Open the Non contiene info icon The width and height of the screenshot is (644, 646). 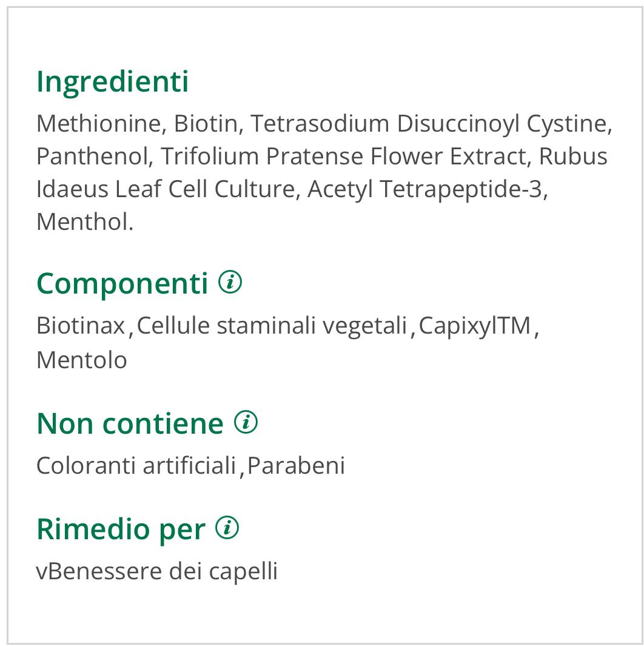pos(246,422)
